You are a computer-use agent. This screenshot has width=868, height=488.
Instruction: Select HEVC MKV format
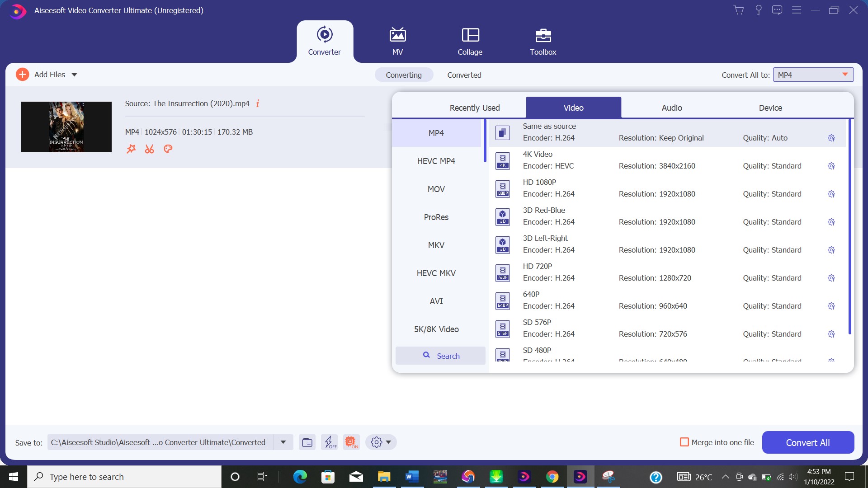point(436,273)
